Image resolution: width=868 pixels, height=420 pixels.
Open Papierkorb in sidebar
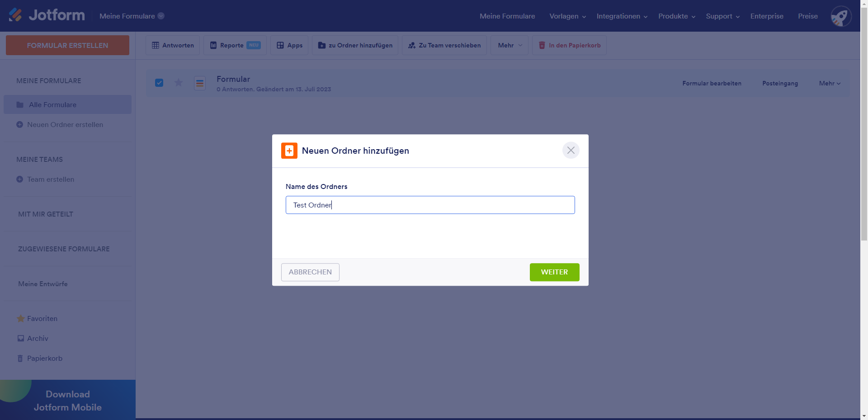pyautogui.click(x=45, y=359)
